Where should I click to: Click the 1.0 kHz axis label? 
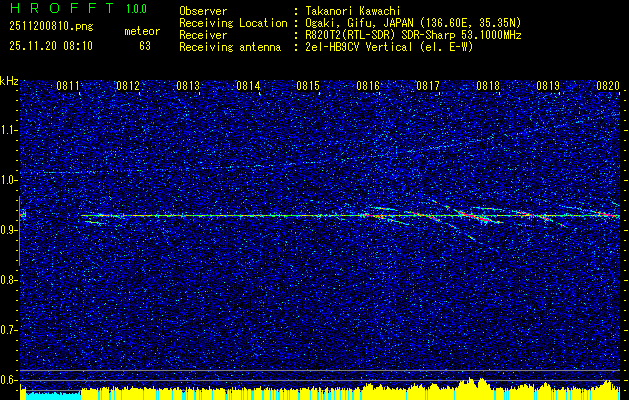click(9, 180)
